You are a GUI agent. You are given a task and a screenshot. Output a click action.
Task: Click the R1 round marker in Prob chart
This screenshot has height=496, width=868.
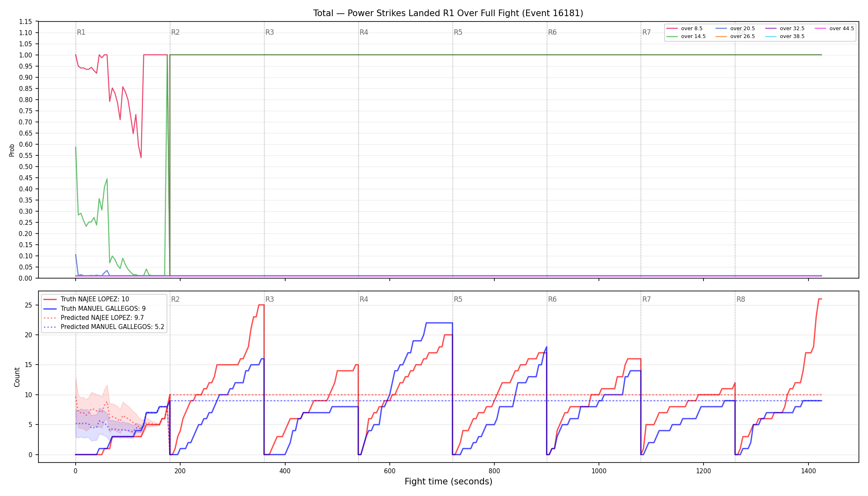pyautogui.click(x=81, y=32)
